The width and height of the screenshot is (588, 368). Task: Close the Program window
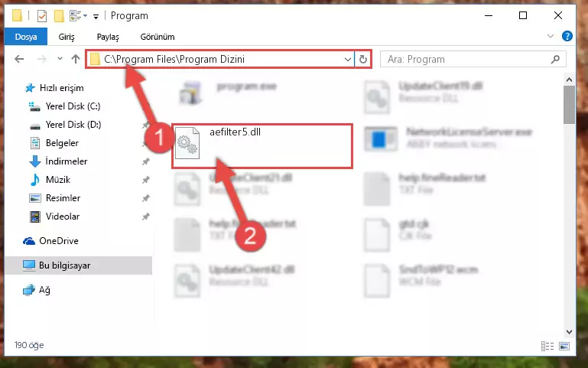click(557, 16)
